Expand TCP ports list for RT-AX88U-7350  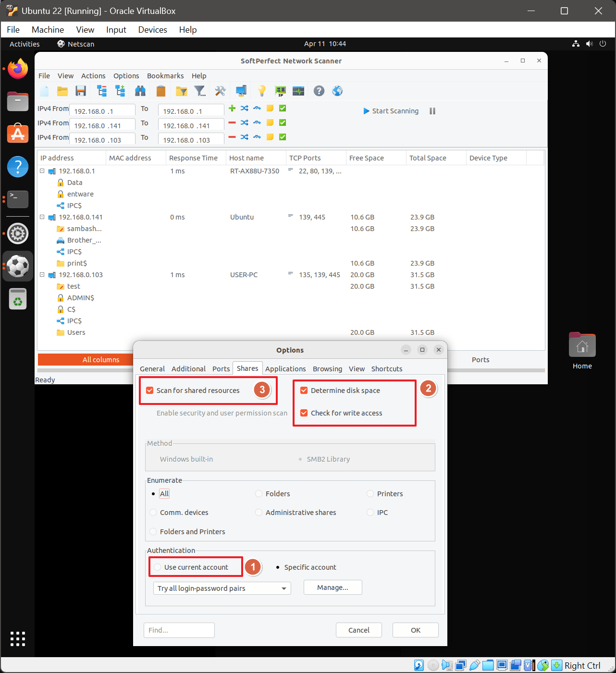291,170
